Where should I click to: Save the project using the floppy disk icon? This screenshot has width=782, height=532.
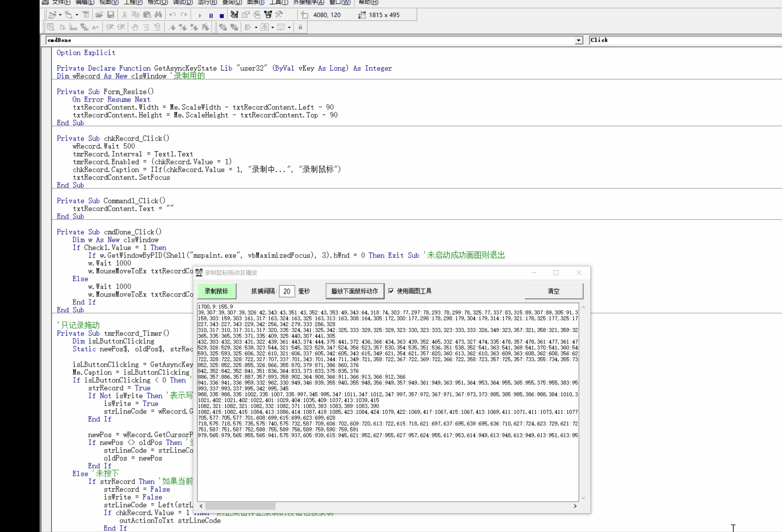(x=111, y=15)
